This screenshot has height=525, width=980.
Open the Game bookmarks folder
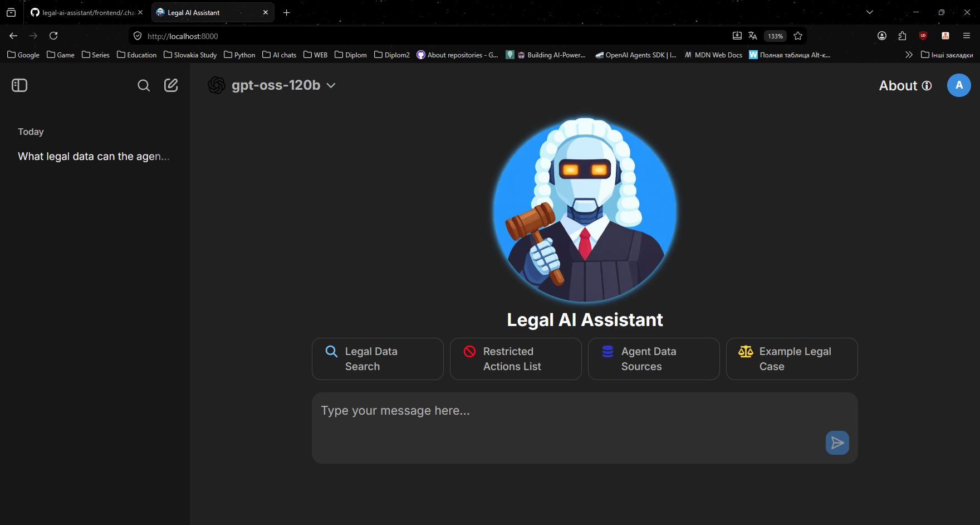61,55
